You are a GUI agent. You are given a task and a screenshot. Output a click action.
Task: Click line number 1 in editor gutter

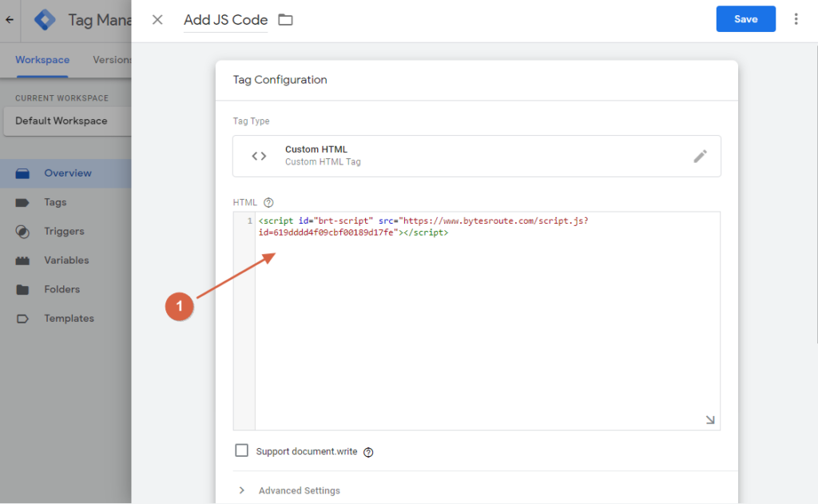coord(249,220)
